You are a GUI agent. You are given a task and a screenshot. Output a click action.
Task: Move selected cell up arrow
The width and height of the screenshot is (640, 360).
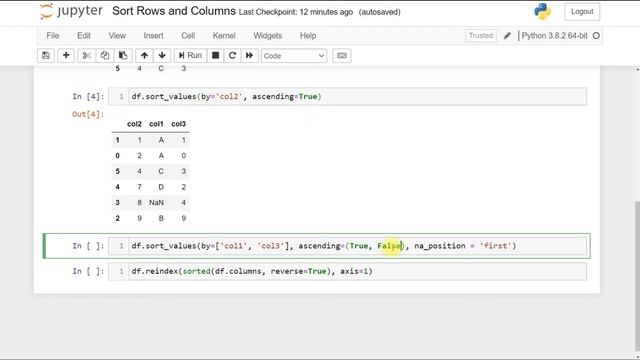[x=144, y=56]
